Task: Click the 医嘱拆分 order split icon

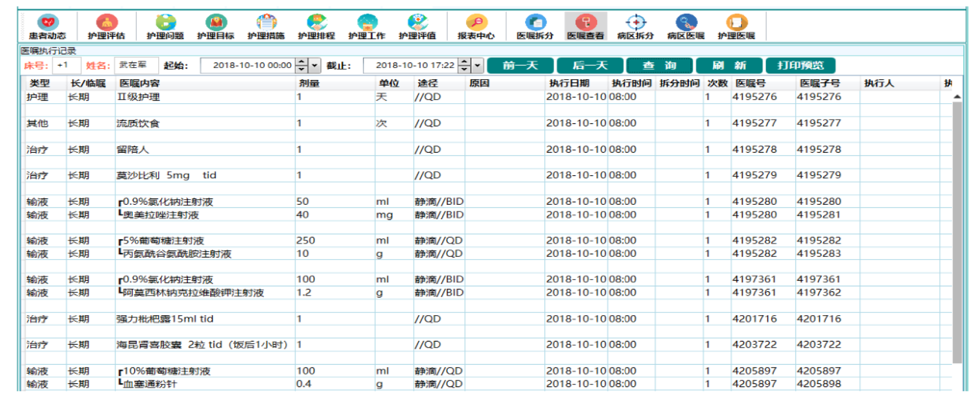Action: pos(534,27)
